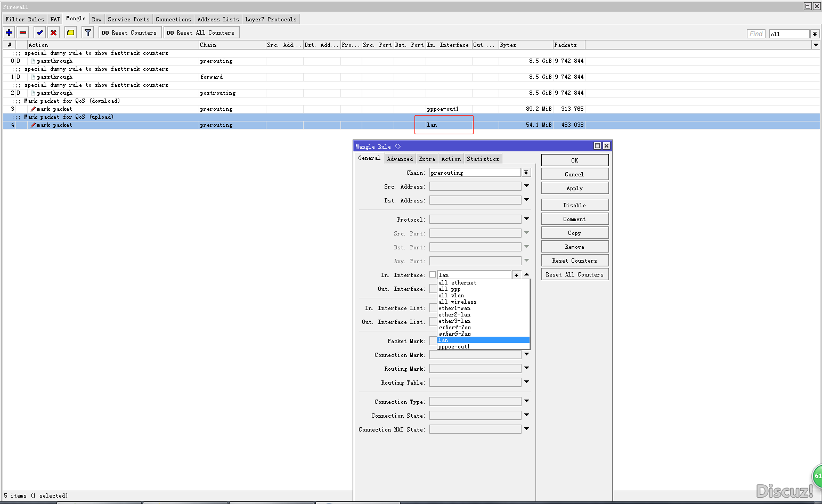Expand Src. Address field
The image size is (822, 504).
pos(526,186)
